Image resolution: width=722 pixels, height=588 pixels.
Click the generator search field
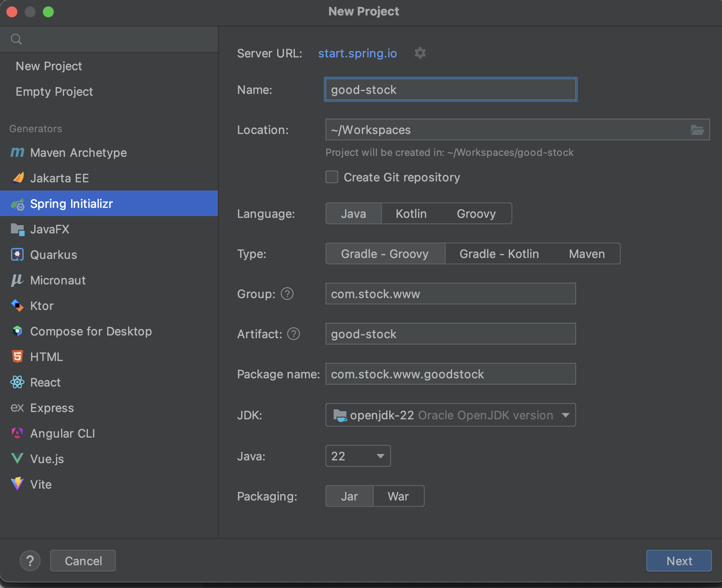[109, 39]
